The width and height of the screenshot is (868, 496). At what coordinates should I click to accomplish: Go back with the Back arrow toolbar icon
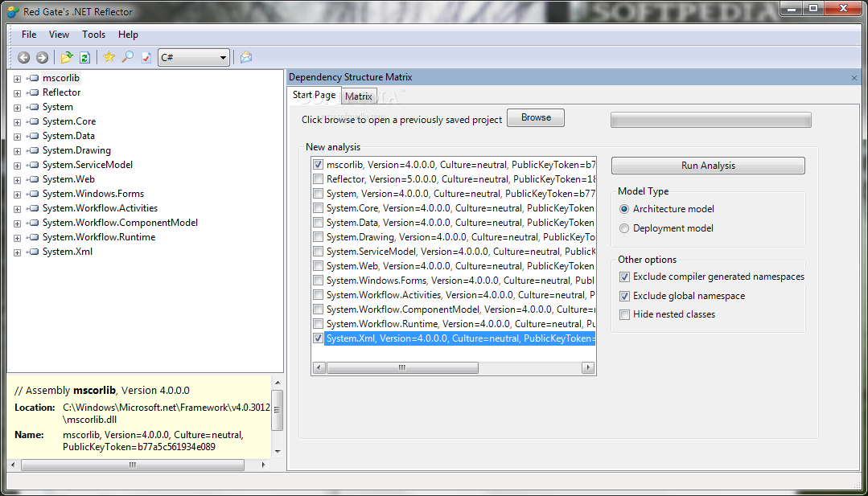24,58
